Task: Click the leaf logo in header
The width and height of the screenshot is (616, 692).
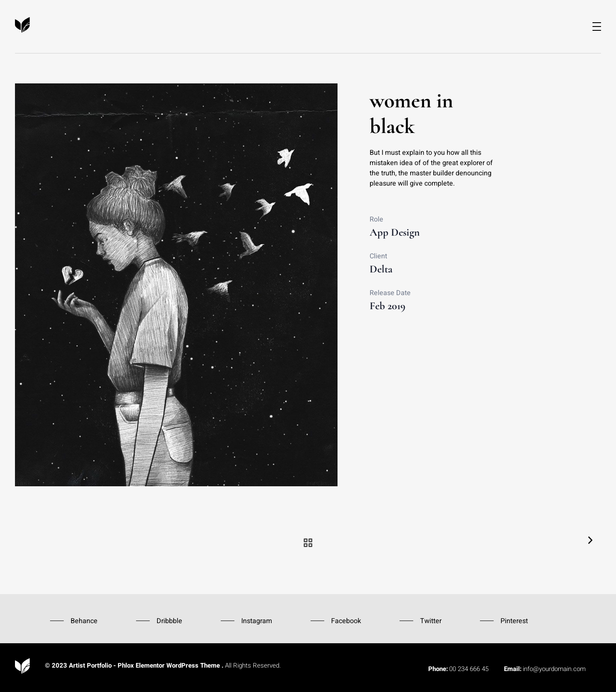Action: tap(22, 25)
